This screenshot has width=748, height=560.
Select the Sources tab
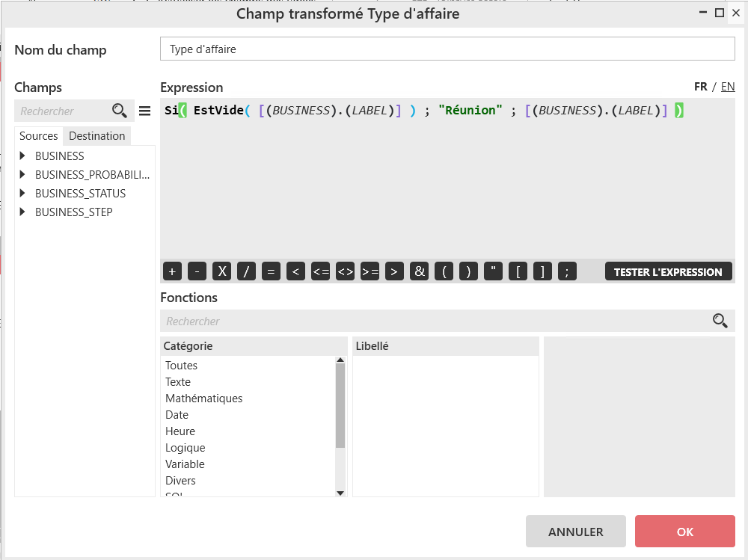[39, 136]
